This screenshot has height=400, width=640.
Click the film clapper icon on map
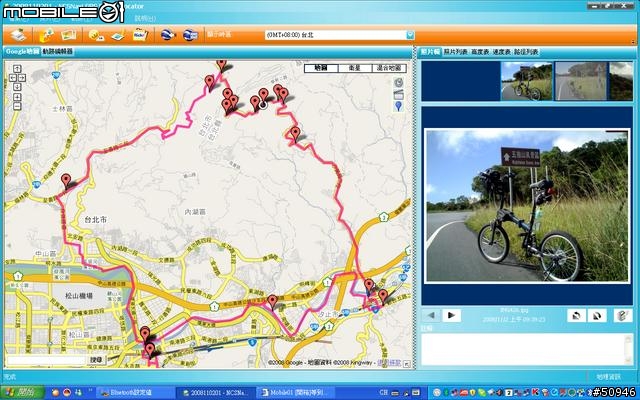point(399,95)
